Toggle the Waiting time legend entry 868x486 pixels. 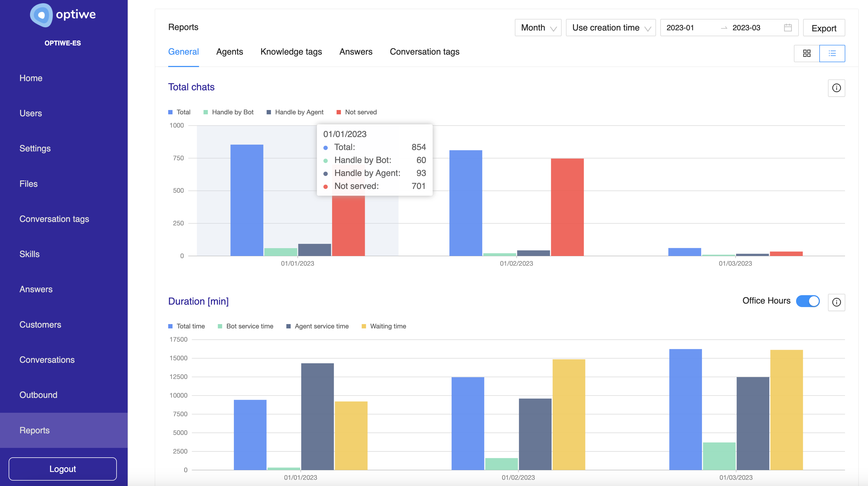click(388, 326)
